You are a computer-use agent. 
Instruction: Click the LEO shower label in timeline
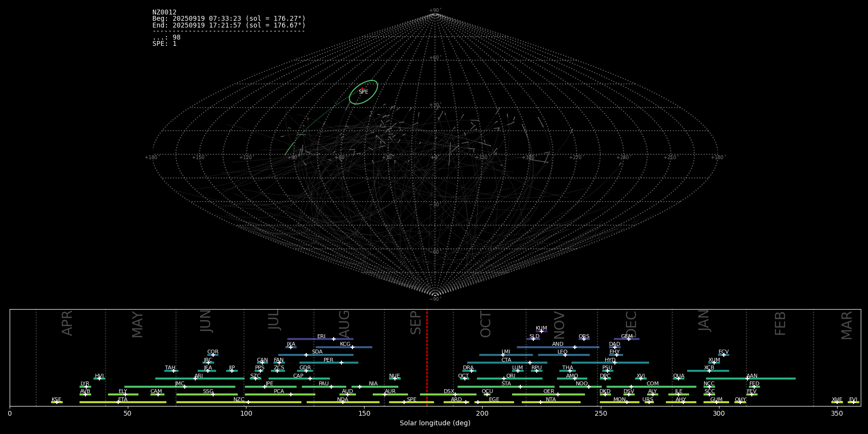pos(563,352)
